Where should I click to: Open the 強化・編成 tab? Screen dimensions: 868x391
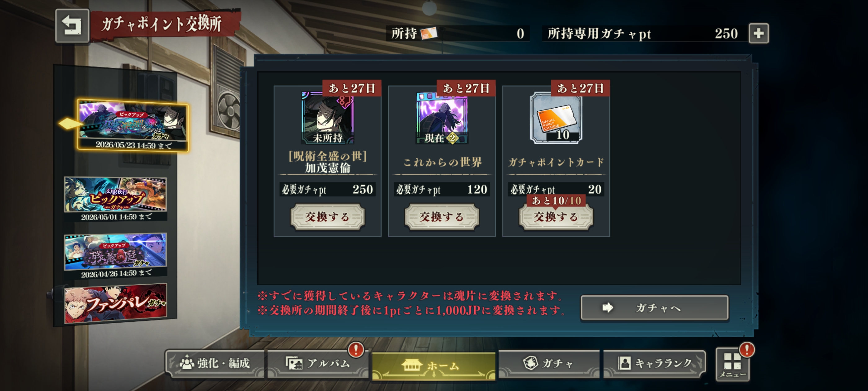(x=215, y=364)
